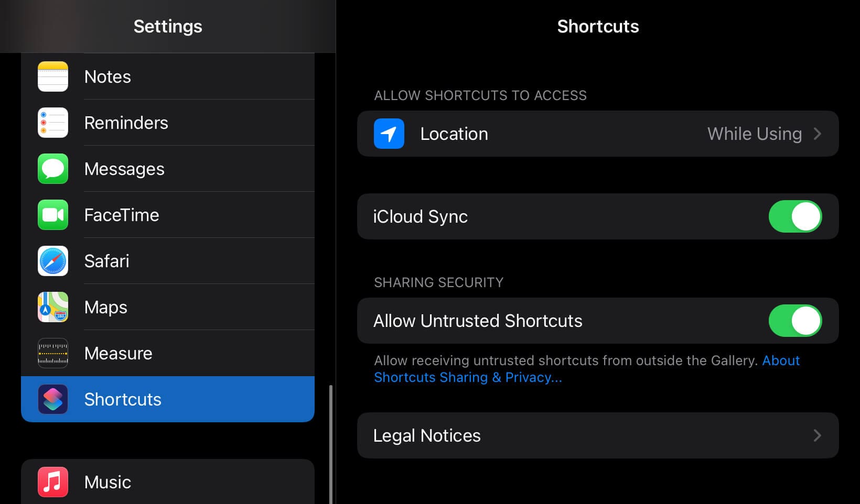Click the Safari compass icon
The height and width of the screenshot is (504, 860).
click(x=52, y=260)
